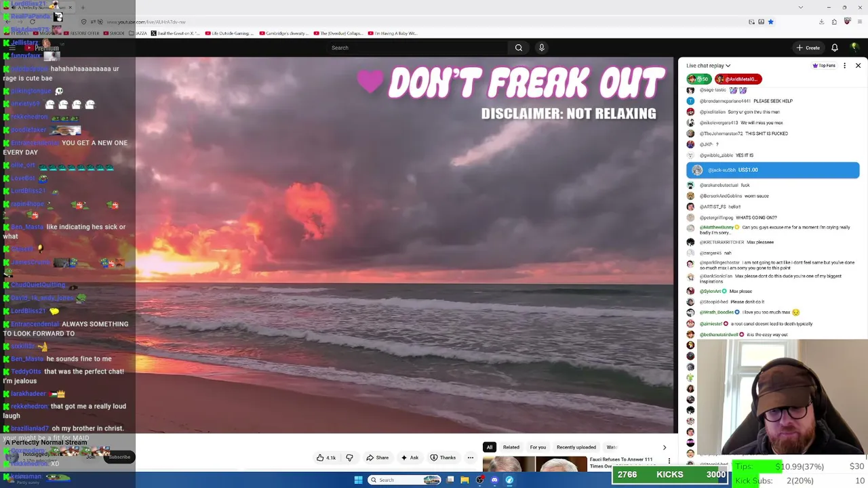Click the YouTube search magnifier button

519,47
